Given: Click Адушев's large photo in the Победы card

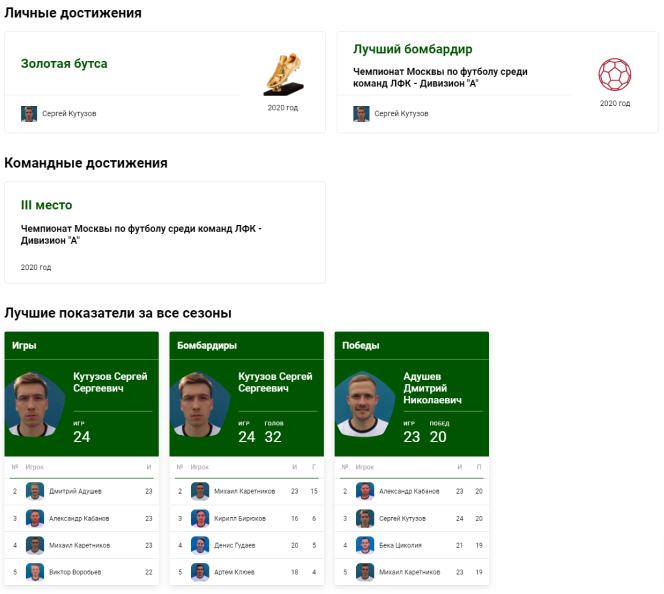Looking at the screenshot, I should (x=364, y=407).
